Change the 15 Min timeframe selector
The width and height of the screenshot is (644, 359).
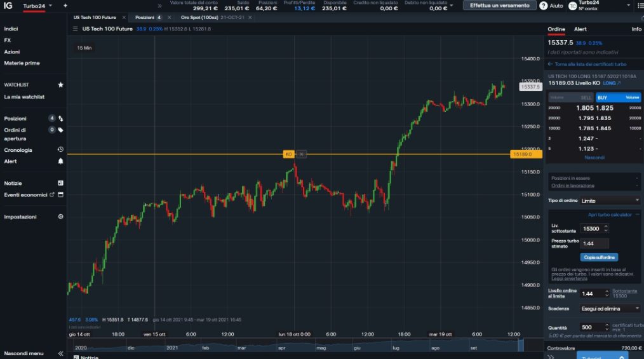84,48
